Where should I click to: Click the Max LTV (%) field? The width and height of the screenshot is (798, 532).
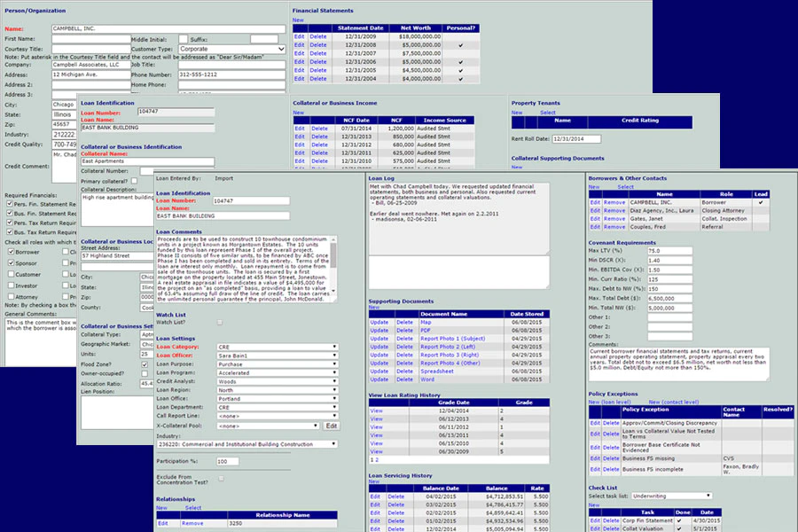[669, 251]
